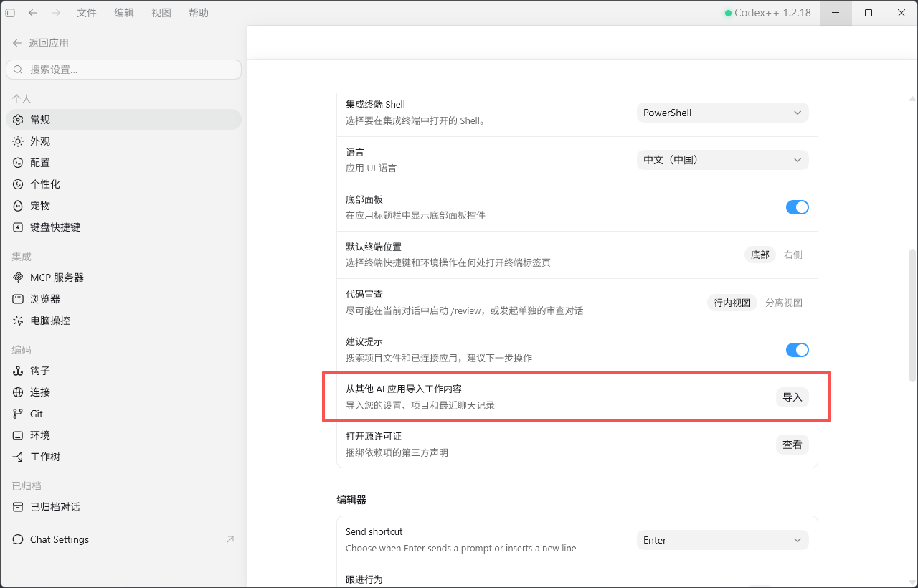Click the Codex++ 1.2.18 version label
918x588 pixels.
pyautogui.click(x=772, y=13)
